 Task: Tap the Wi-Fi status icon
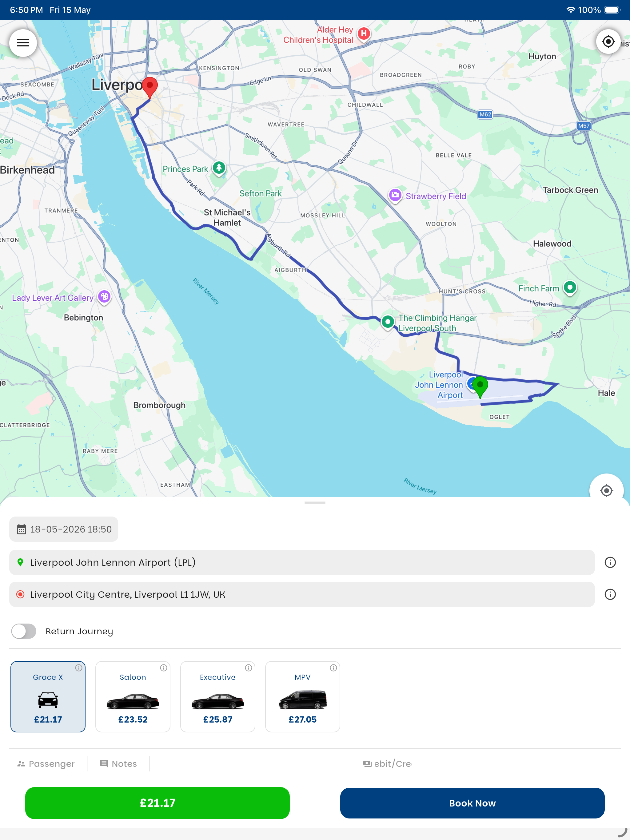click(x=570, y=10)
